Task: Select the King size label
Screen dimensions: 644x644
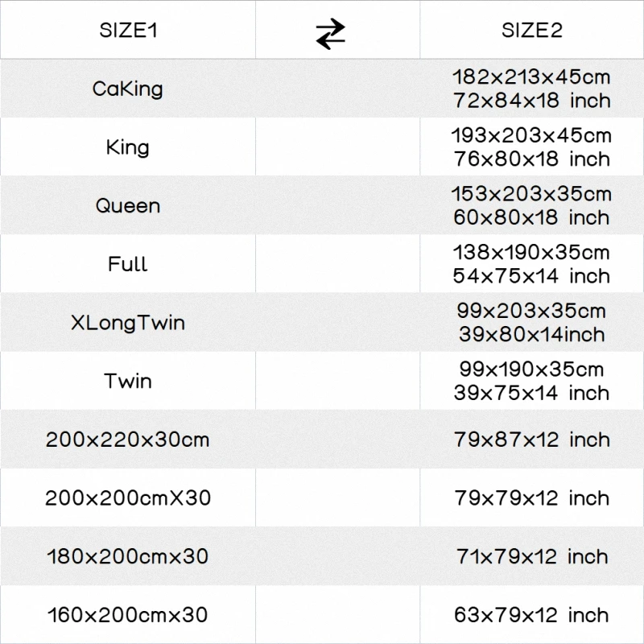Action: click(x=128, y=147)
